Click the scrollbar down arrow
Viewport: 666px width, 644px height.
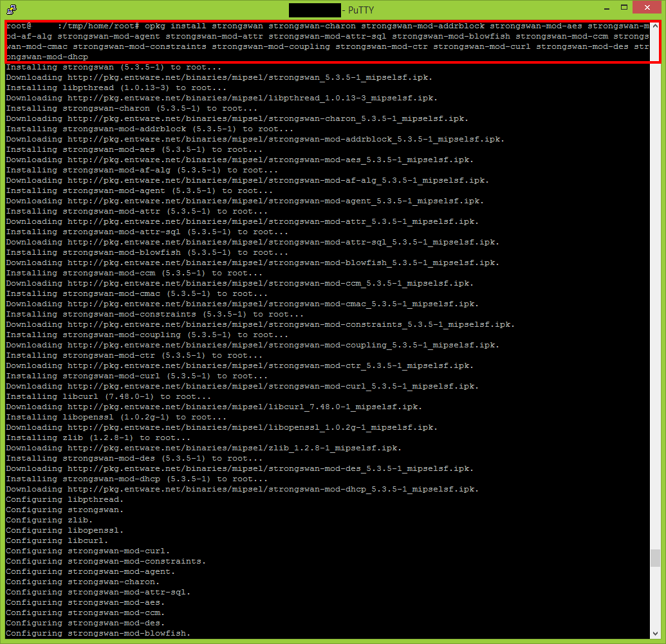click(655, 633)
